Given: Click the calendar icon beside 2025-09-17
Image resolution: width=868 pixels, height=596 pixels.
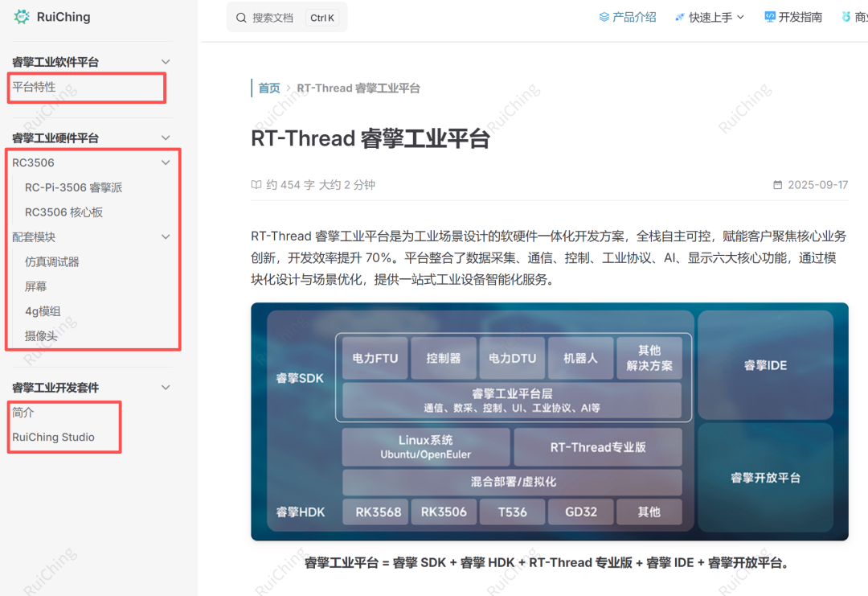Looking at the screenshot, I should click(x=777, y=185).
